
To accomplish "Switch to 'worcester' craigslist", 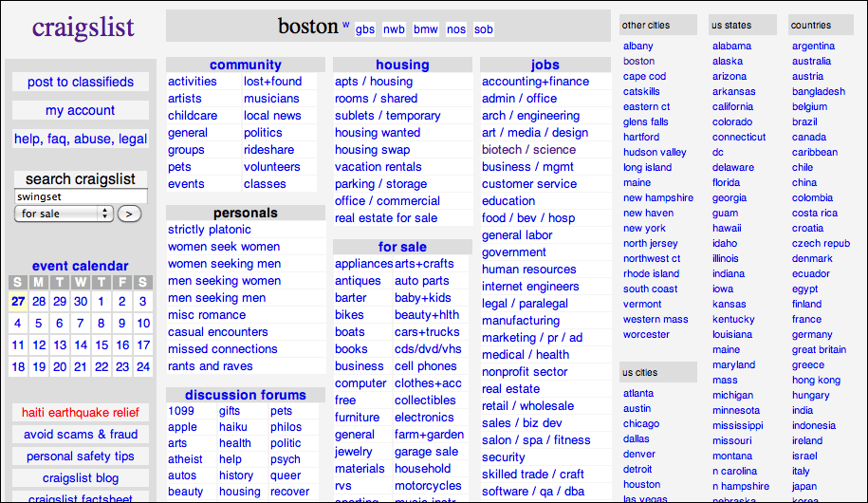I will coord(646,335).
